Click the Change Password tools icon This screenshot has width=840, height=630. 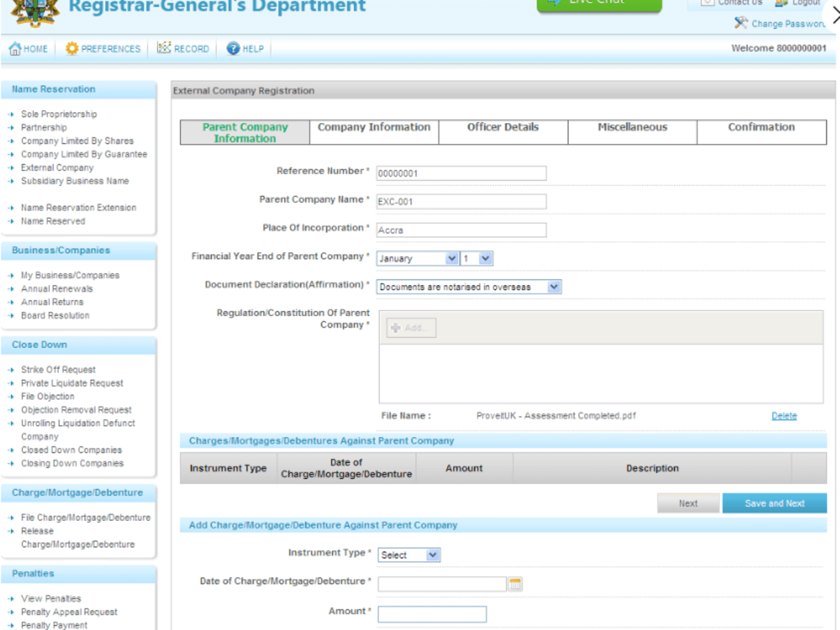click(x=741, y=23)
